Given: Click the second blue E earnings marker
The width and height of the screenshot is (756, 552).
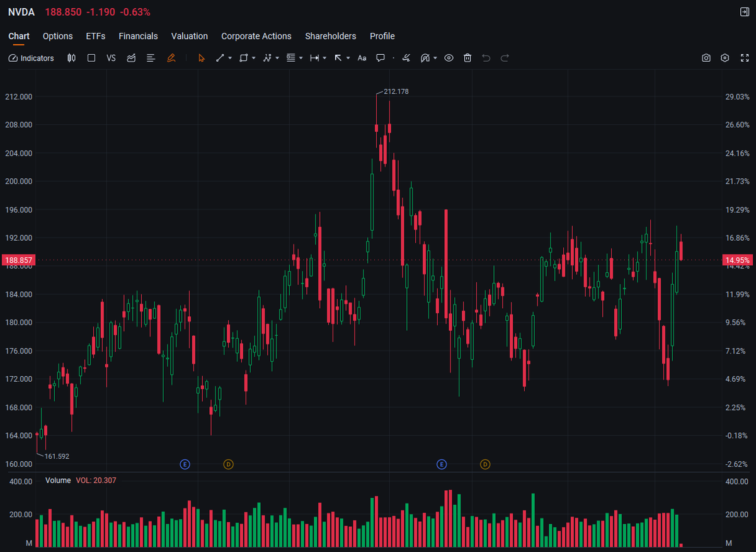Looking at the screenshot, I should click(442, 464).
